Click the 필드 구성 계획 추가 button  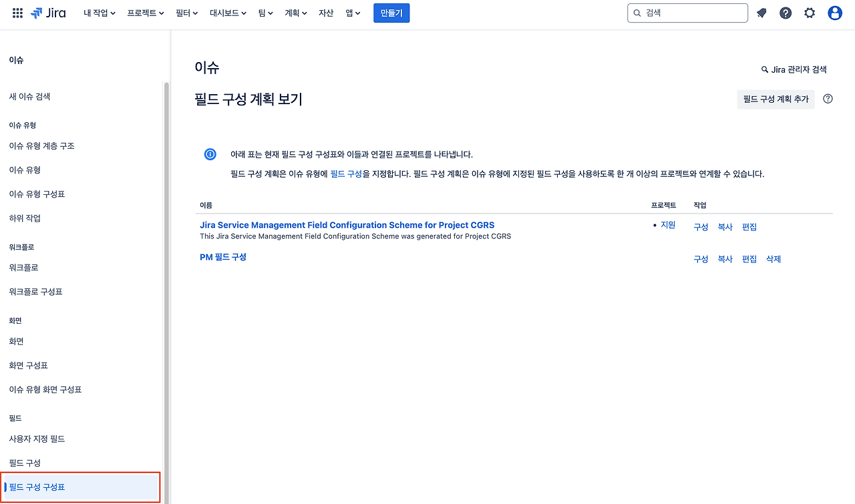[776, 98]
